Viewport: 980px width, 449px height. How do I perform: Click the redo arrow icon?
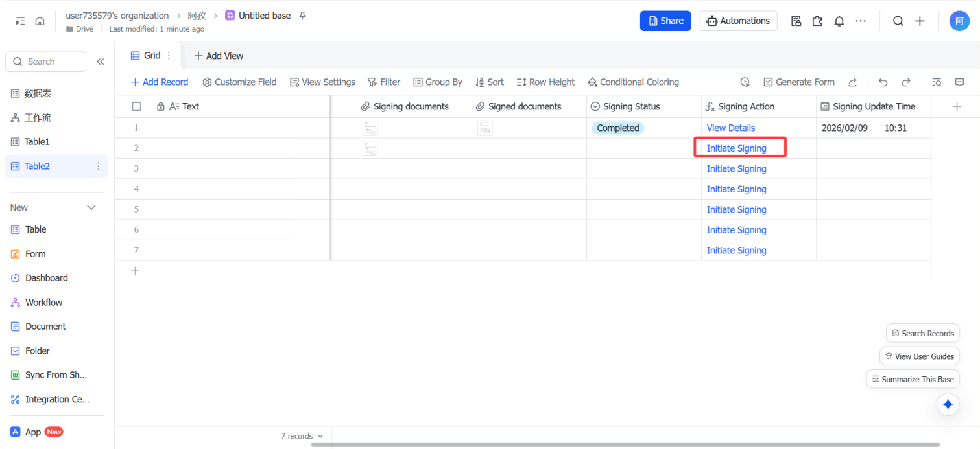[x=906, y=82]
